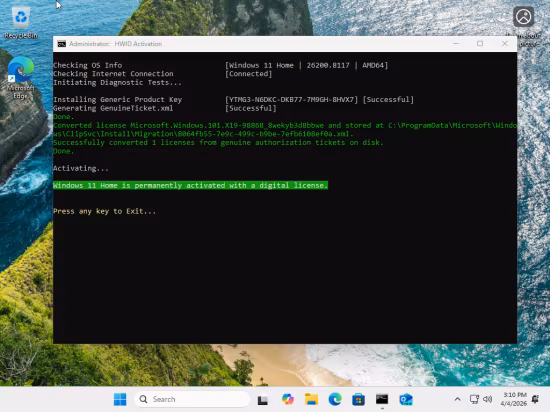This screenshot has height=412, width=550.
Task: Click 'Installing Generic Product Key' text
Action: 118,100
